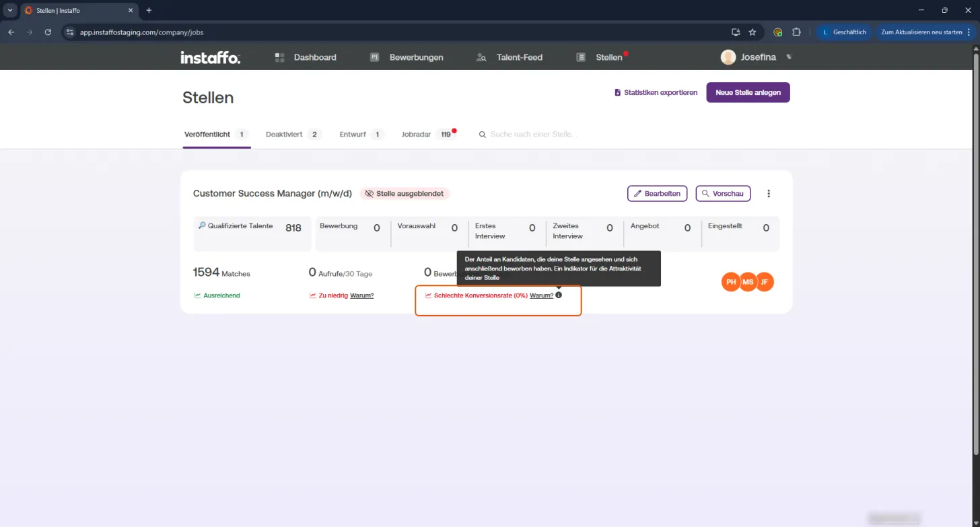The height and width of the screenshot is (527, 980).
Task: Switch to the Deaktiviert tab
Action: pos(293,135)
